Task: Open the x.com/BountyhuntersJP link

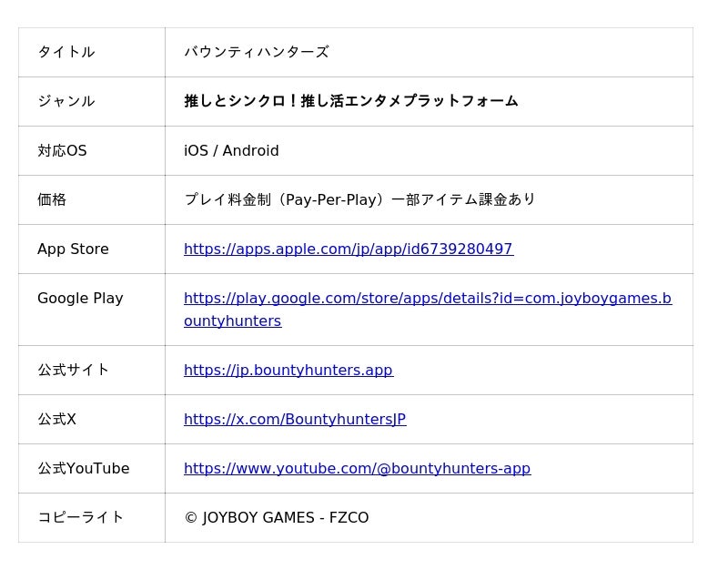Action: 294,419
